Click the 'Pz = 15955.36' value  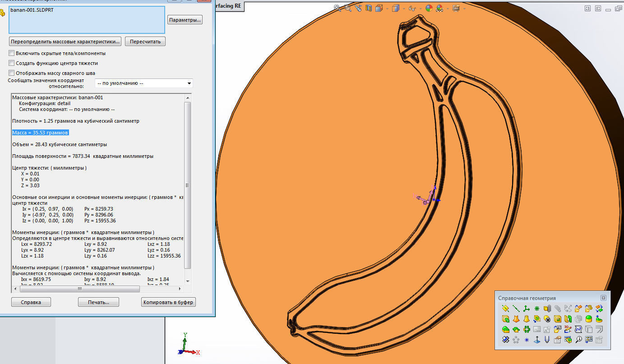coord(100,221)
